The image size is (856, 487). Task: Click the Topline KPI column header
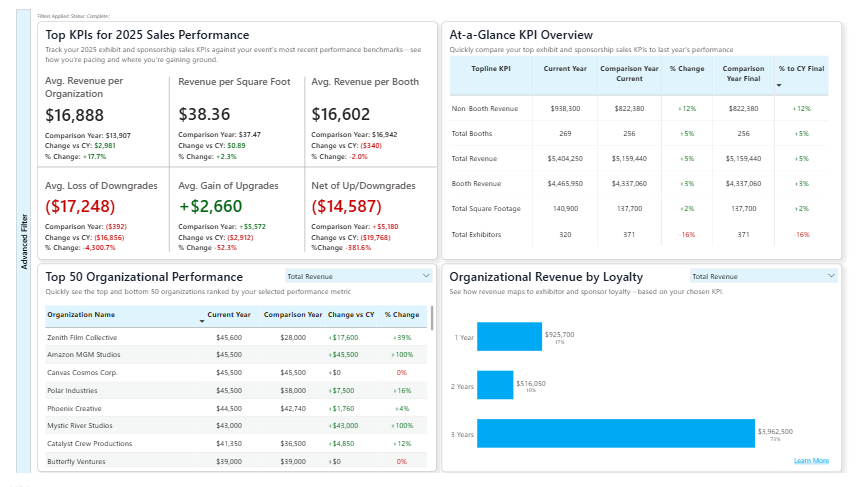tap(491, 69)
